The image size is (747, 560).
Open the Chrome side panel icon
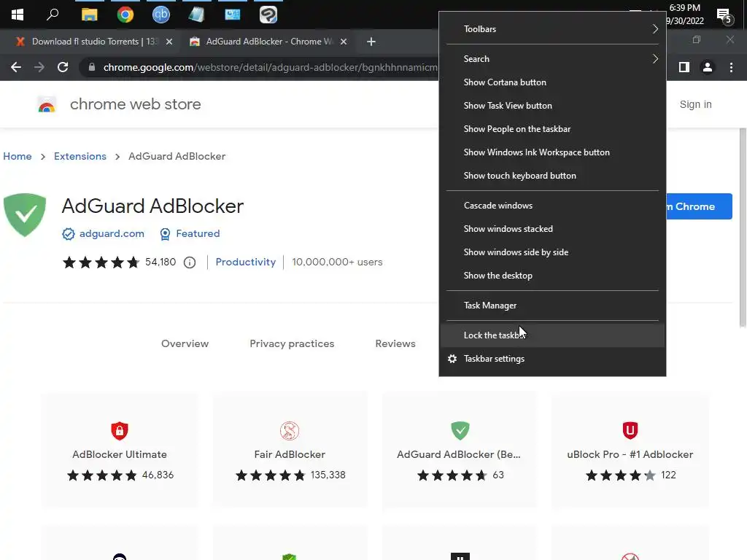coord(684,67)
